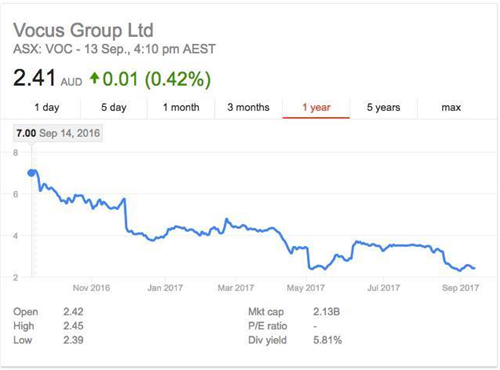Click the May 2017 axis label
The height and width of the screenshot is (370, 500).
click(306, 288)
